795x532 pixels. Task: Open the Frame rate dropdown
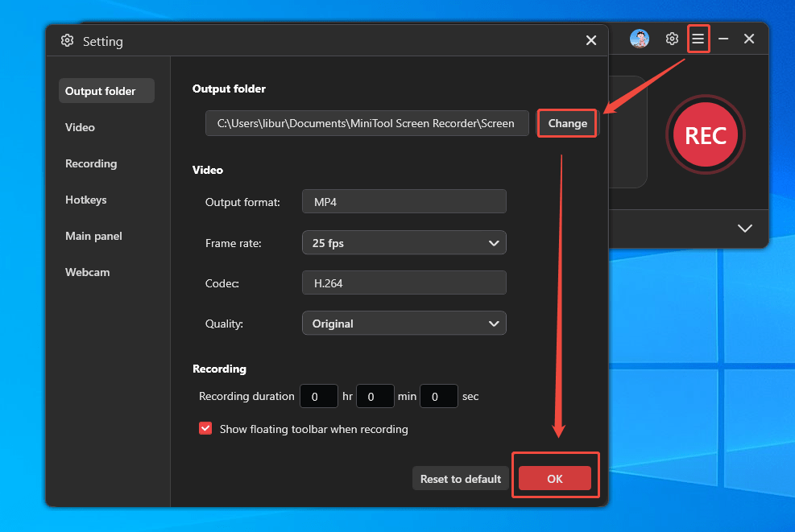click(x=404, y=242)
